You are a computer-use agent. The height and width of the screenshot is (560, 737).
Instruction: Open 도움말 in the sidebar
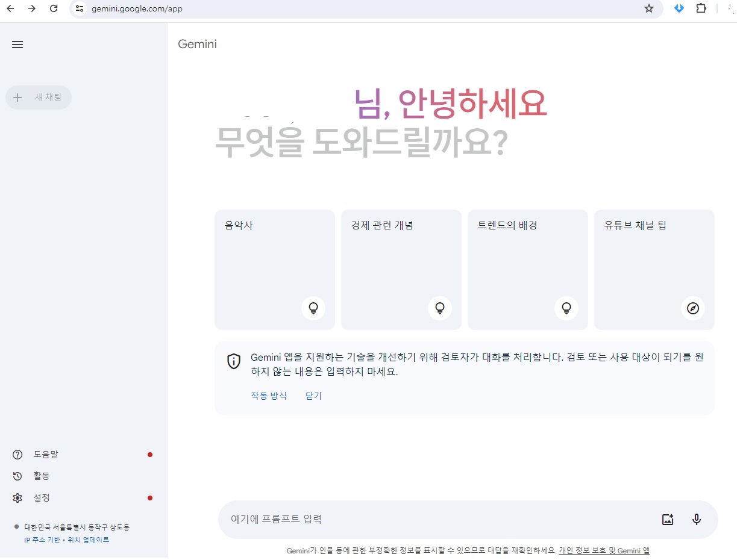pyautogui.click(x=83, y=455)
